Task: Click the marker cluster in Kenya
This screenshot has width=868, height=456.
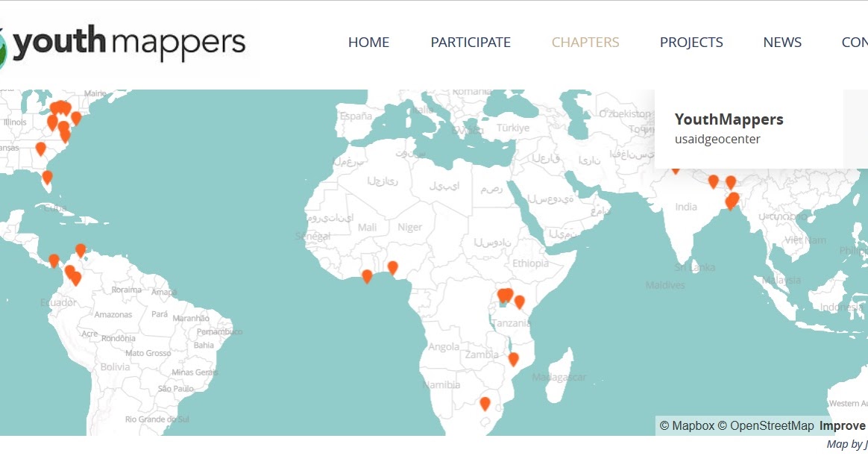Action: [504, 295]
